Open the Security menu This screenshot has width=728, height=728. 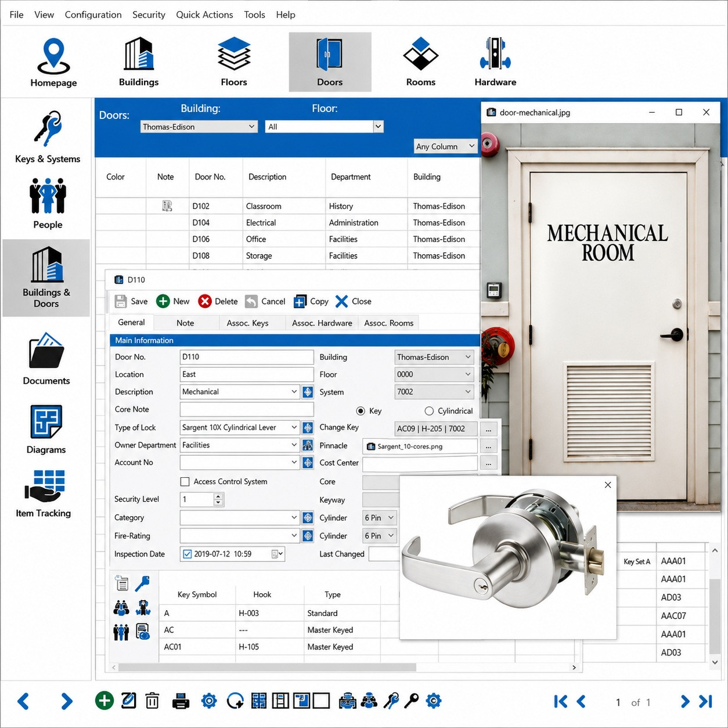coord(149,15)
